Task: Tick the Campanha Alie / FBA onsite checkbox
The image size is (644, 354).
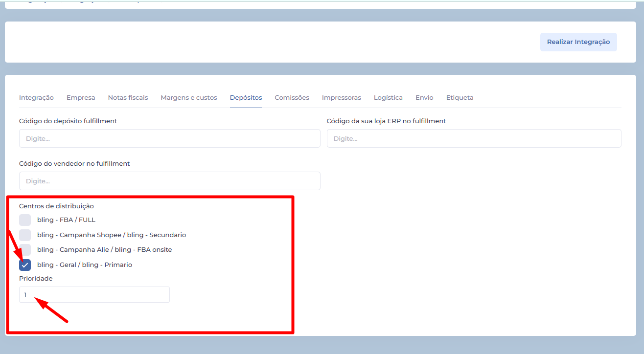Action: coord(25,250)
